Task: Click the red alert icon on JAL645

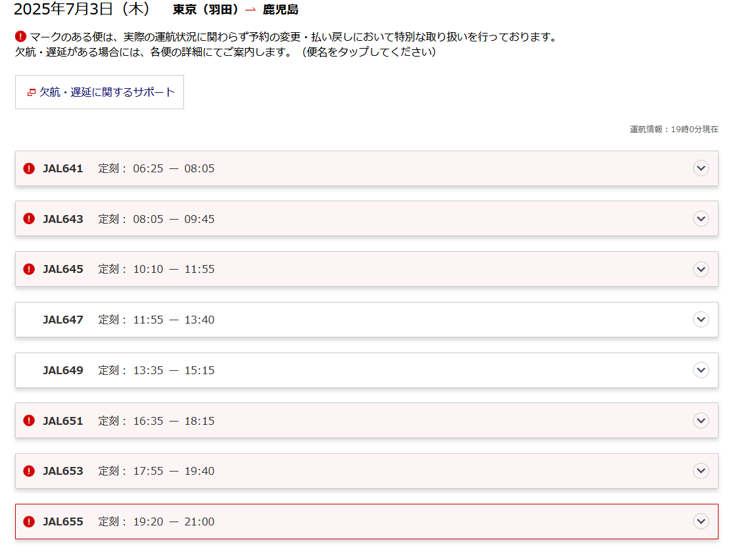Action: tap(29, 269)
